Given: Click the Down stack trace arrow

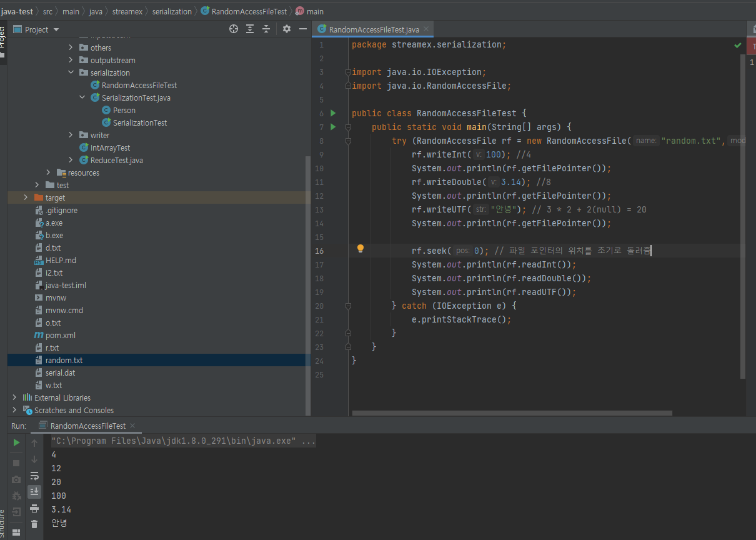Looking at the screenshot, I should pyautogui.click(x=34, y=459).
